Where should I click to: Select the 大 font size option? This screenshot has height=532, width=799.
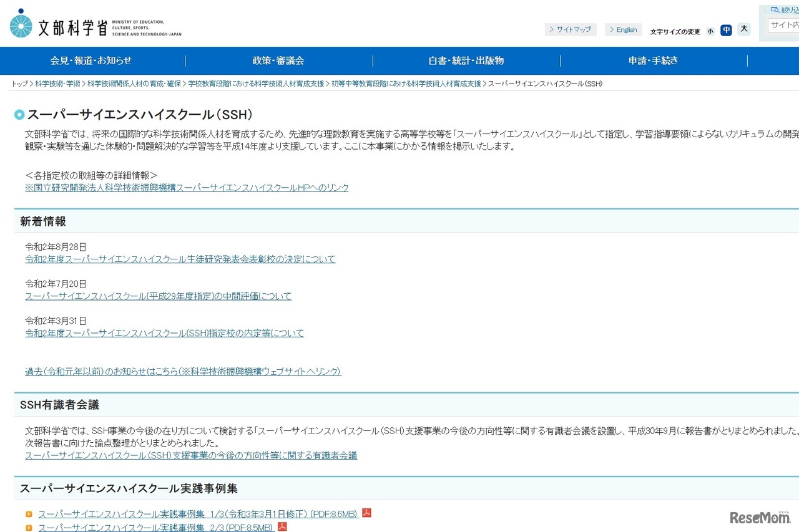(743, 29)
